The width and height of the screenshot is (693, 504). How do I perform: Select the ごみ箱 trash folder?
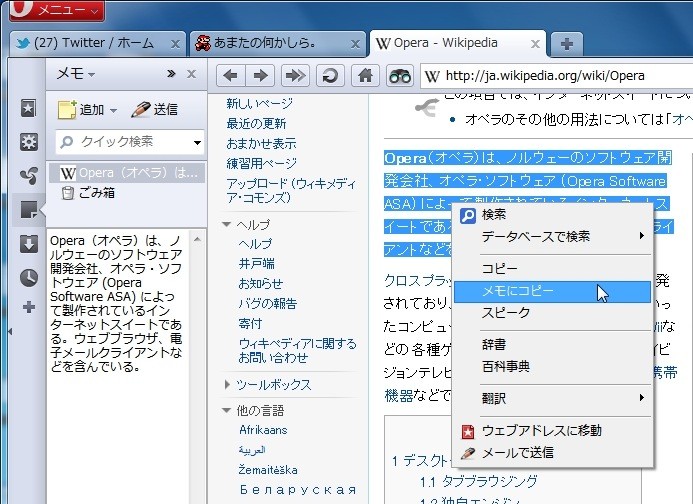point(89,193)
